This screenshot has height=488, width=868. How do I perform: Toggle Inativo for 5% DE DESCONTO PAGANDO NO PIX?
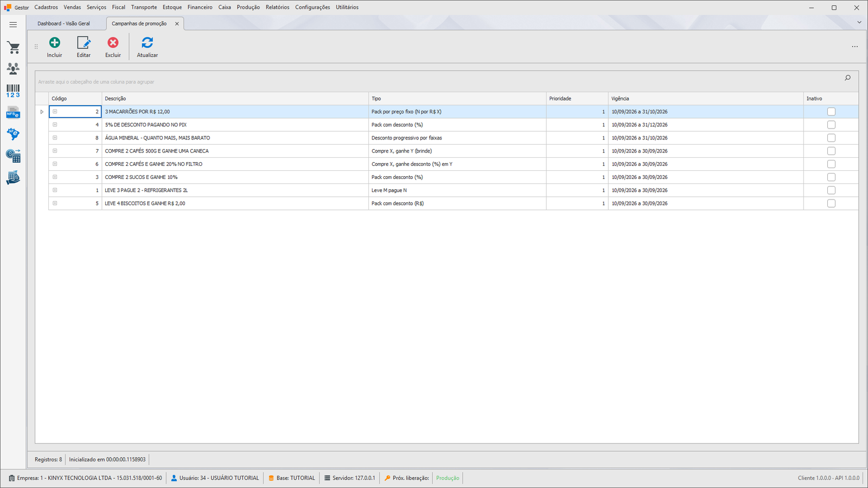(831, 125)
